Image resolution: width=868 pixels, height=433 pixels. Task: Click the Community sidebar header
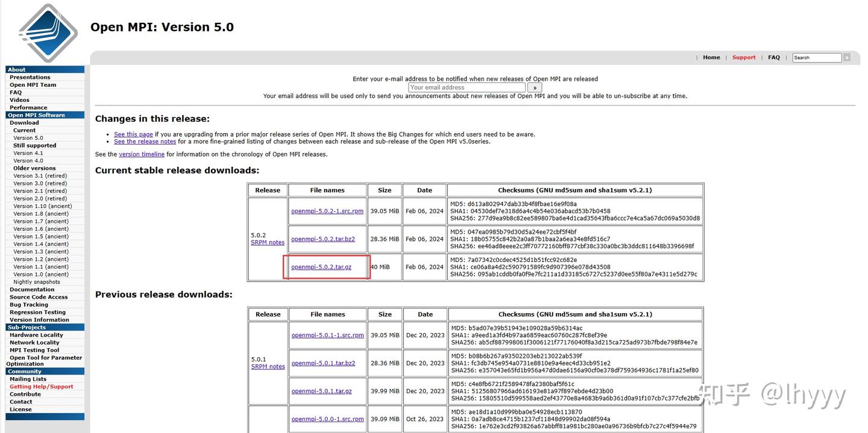45,372
